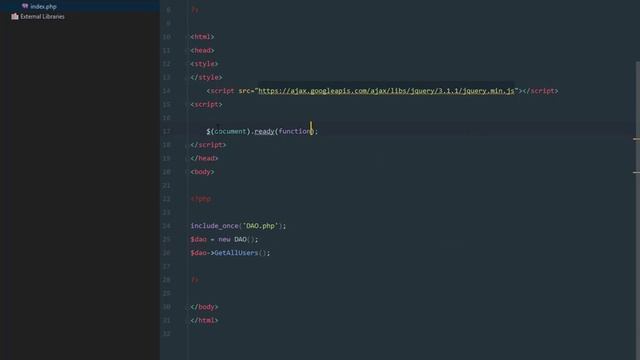The width and height of the screenshot is (640, 360).
Task: Click the <?php opening tag on line 22
Action: [x=201, y=199]
